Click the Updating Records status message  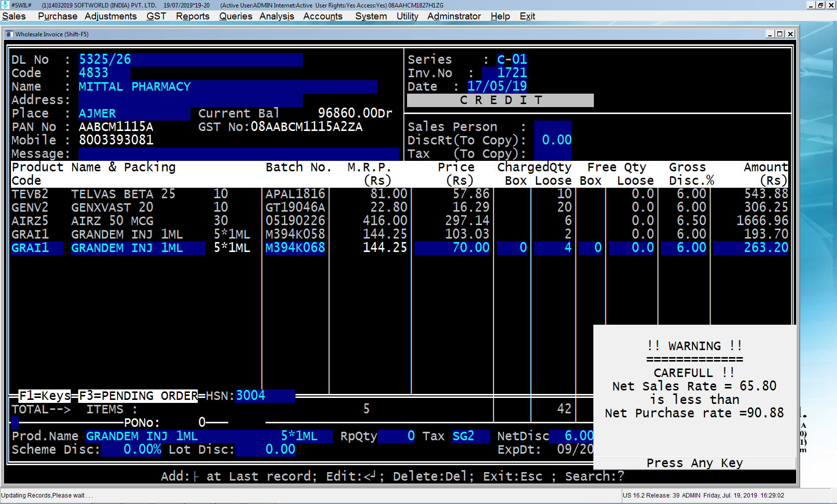(x=47, y=496)
